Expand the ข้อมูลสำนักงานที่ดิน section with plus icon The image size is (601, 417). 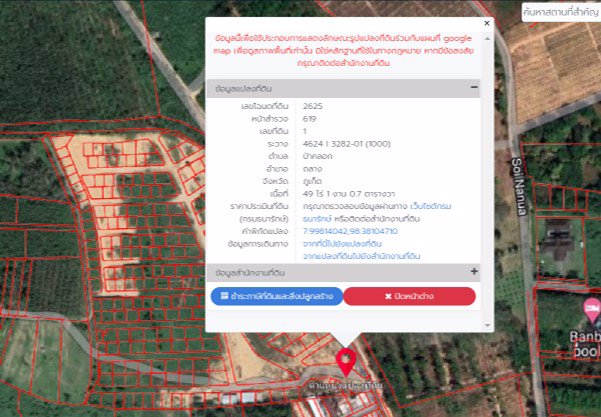tap(474, 271)
